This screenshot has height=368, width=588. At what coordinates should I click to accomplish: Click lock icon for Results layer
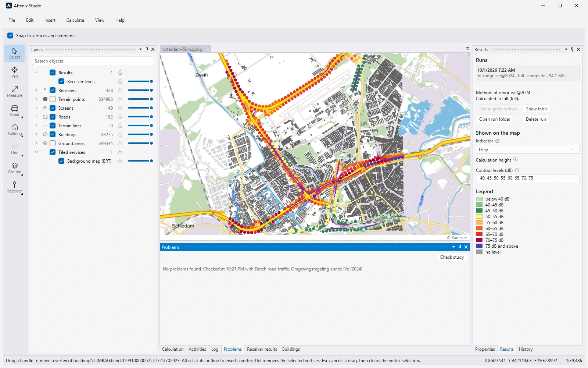pyautogui.click(x=120, y=72)
